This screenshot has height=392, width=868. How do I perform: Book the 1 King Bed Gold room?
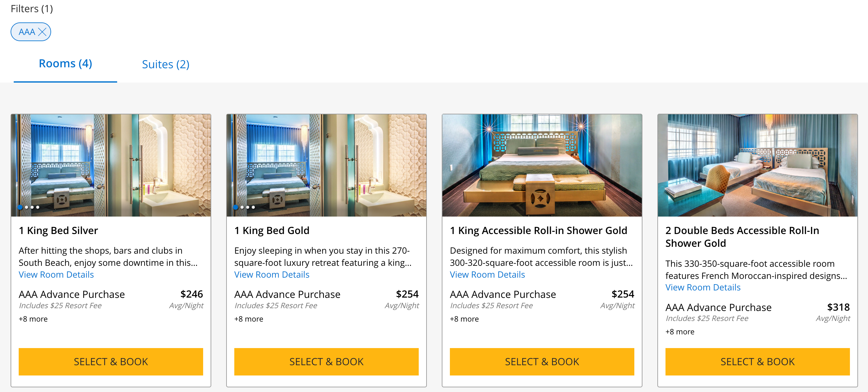click(326, 361)
